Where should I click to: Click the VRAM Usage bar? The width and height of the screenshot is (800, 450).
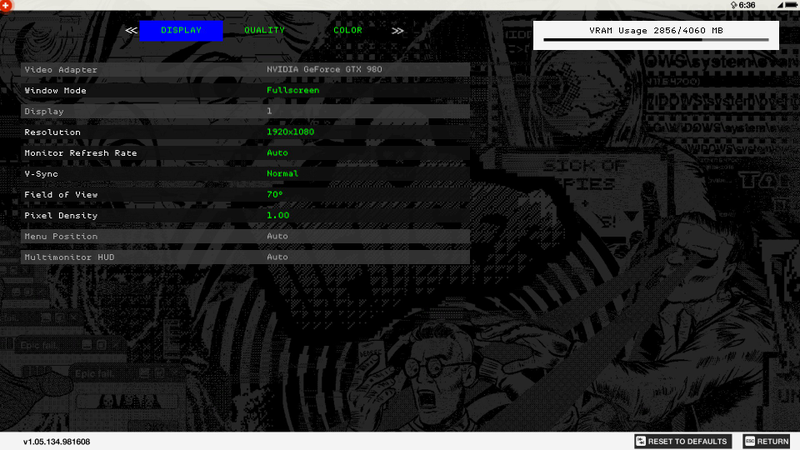(656, 39)
